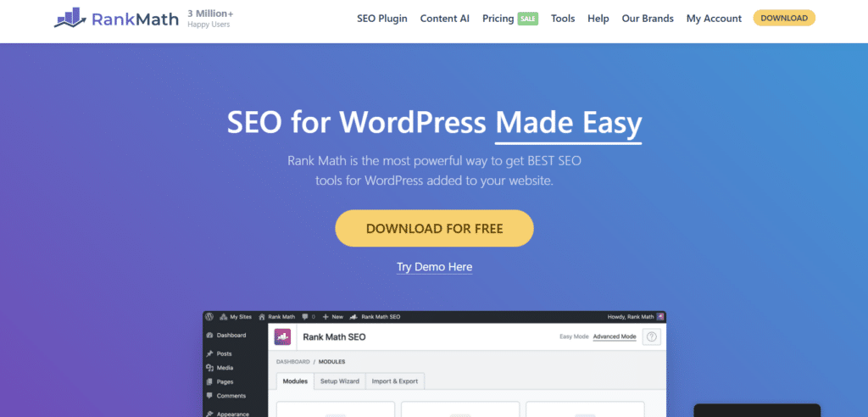Click the home icon labeled Rank Math
Viewport: 868px width, 417px height.
point(277,317)
